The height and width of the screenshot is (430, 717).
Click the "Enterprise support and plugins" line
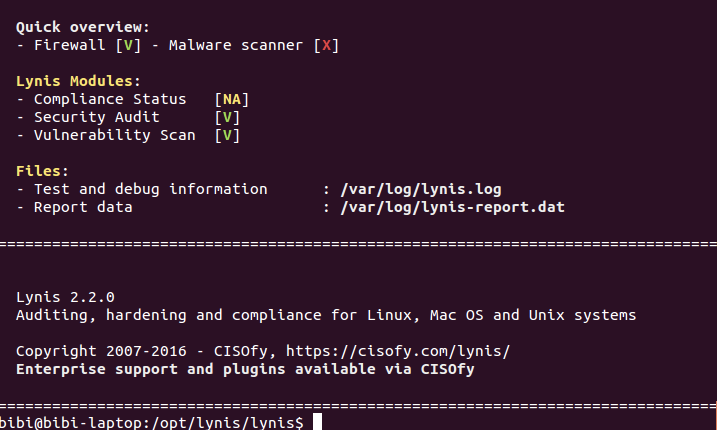pyautogui.click(x=244, y=369)
